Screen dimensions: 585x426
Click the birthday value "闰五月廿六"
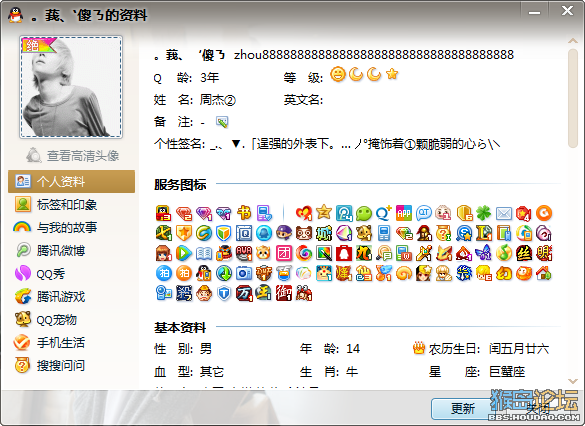tap(519, 349)
